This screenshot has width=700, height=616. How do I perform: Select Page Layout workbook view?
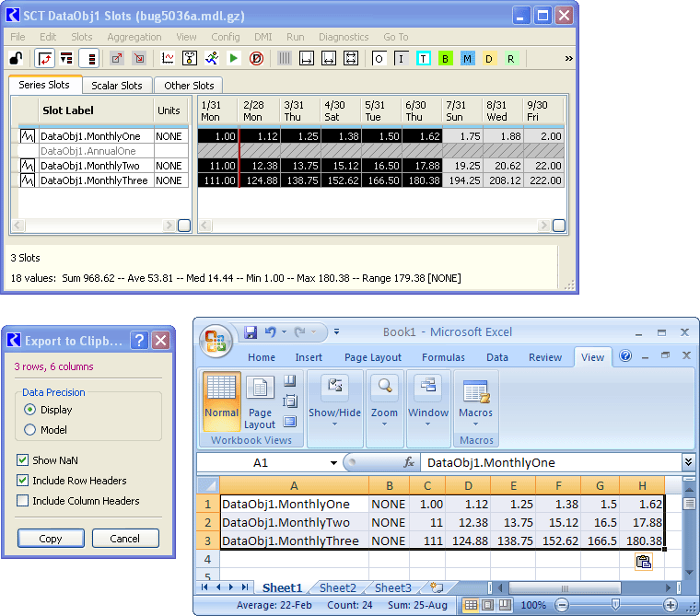pos(260,401)
